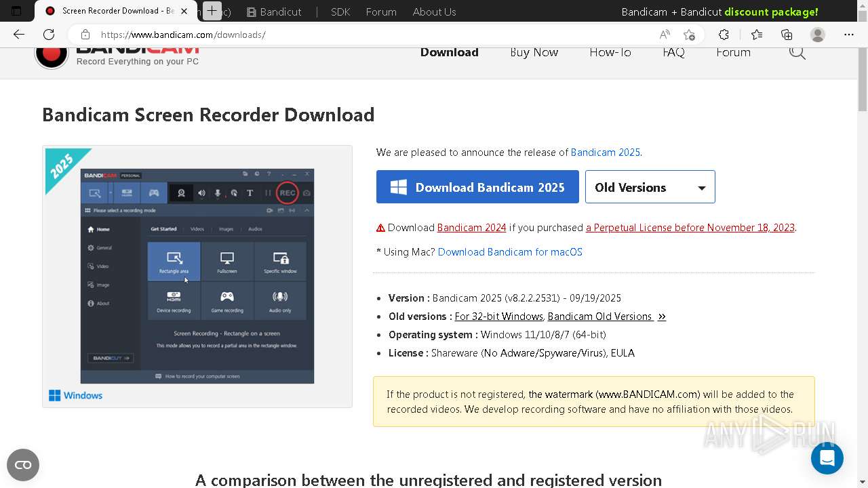Open the Download nav menu
Image resolution: width=868 pixels, height=488 pixels.
449,53
